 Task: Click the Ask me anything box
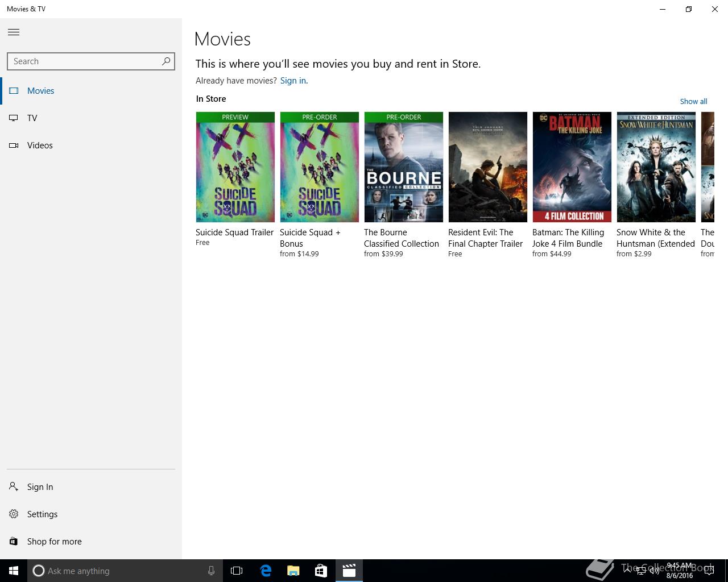124,571
